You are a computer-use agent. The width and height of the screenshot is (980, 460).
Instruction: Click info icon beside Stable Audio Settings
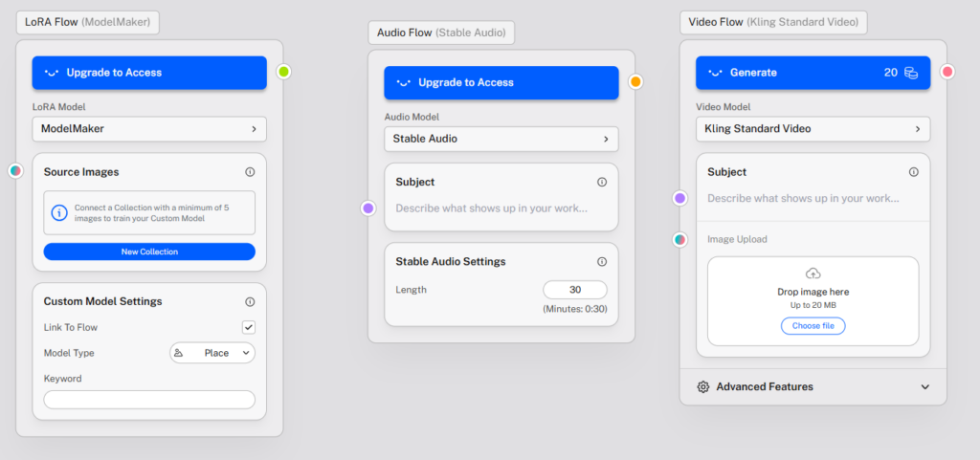602,262
